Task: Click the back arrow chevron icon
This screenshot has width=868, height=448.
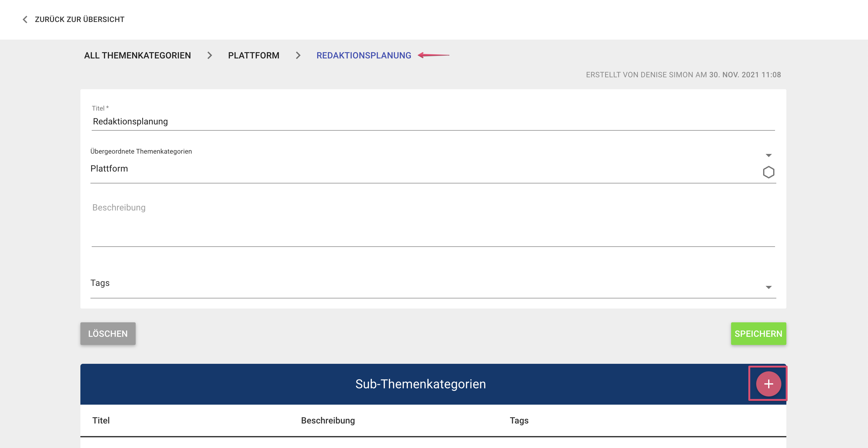Action: pos(25,19)
